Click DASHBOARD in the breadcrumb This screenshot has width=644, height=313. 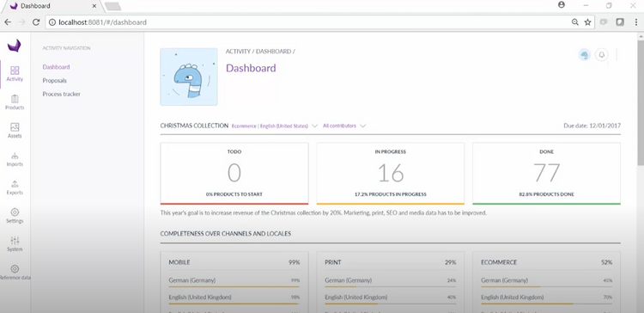pyautogui.click(x=274, y=52)
